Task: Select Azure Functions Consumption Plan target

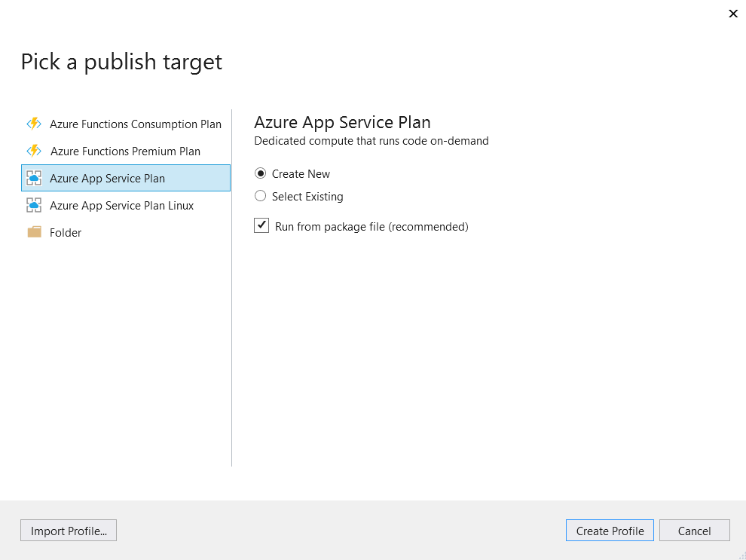Action: [126, 124]
